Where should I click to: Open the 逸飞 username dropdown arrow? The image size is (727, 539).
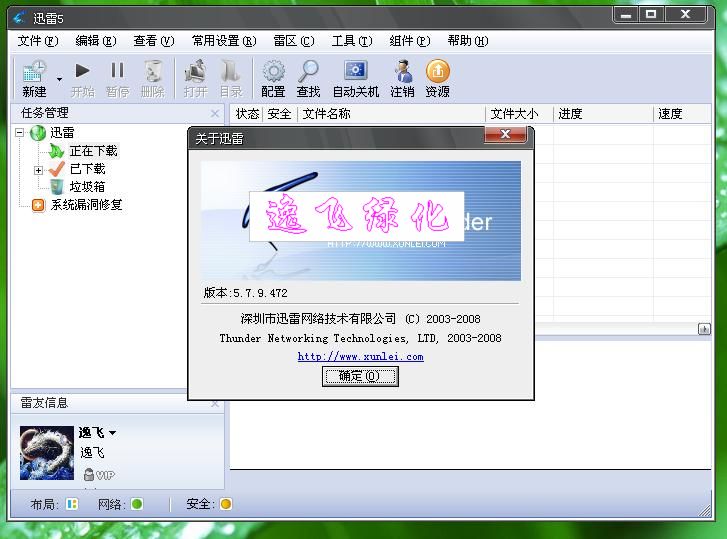point(113,433)
